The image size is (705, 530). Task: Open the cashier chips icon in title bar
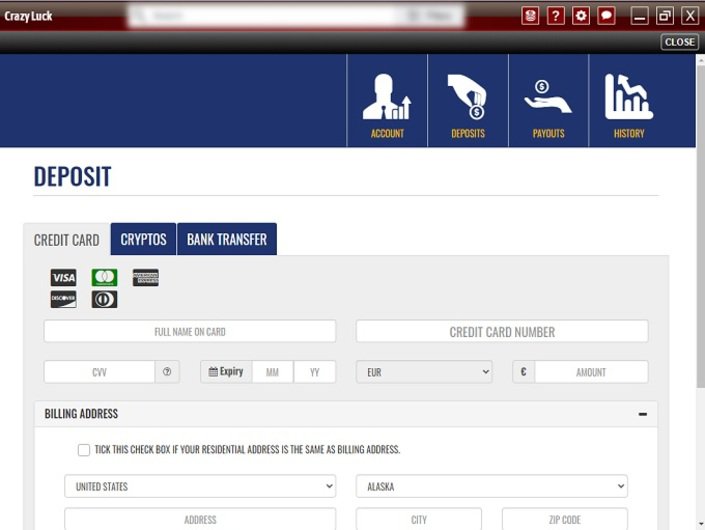tap(530, 16)
